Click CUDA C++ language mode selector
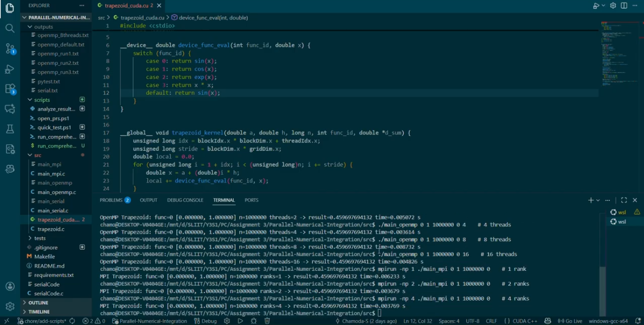The image size is (644, 325). [x=524, y=321]
